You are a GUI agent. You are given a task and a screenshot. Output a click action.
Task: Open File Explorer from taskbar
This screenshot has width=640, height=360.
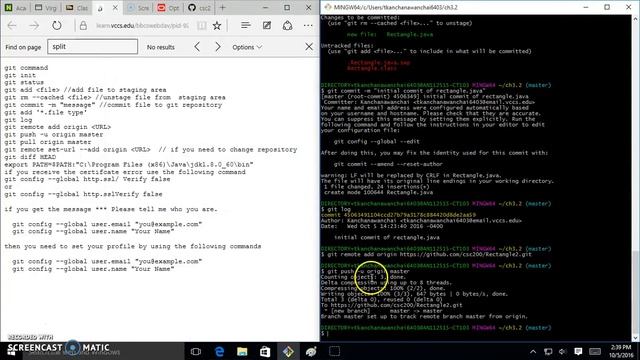242,351
